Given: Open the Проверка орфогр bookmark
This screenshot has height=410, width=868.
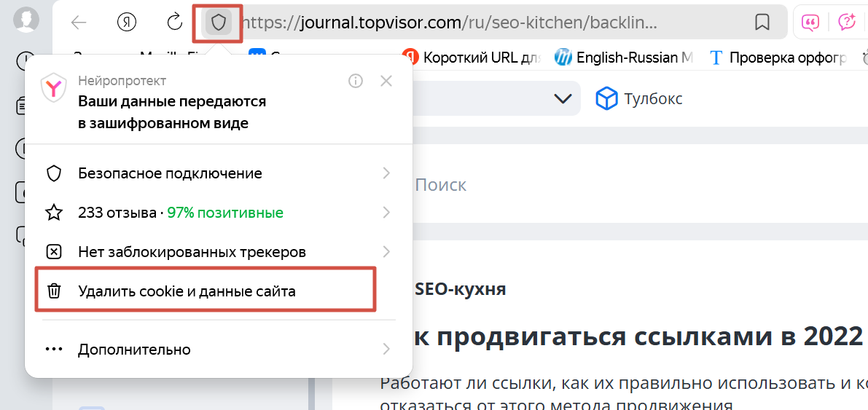Looking at the screenshot, I should click(x=778, y=57).
